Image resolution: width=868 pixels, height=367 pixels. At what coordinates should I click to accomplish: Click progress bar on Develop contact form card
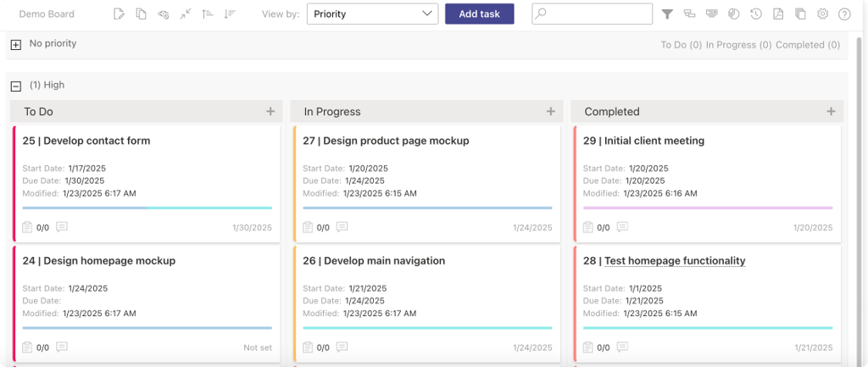click(x=147, y=209)
